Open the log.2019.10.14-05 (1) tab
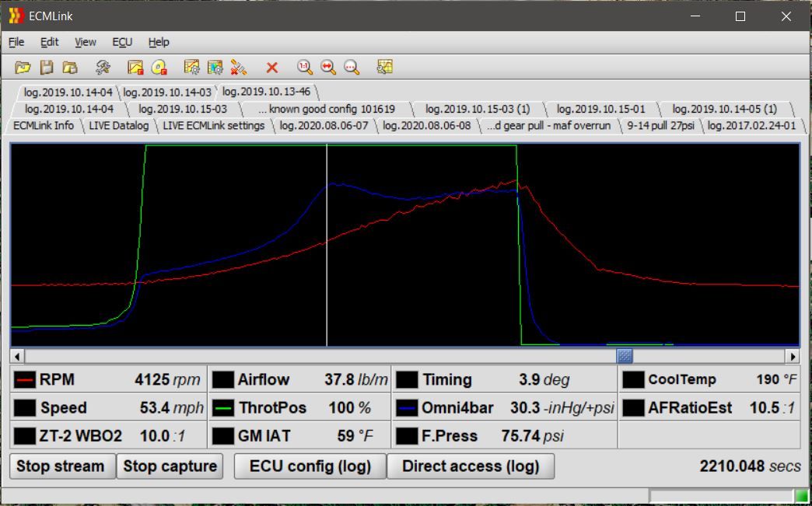The image size is (812, 506). pos(724,109)
